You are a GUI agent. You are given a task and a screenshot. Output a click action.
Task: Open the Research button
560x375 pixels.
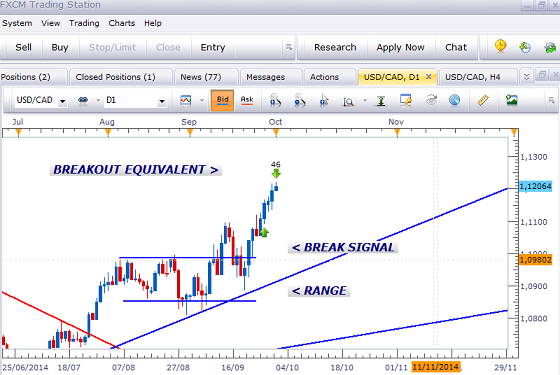coord(335,47)
